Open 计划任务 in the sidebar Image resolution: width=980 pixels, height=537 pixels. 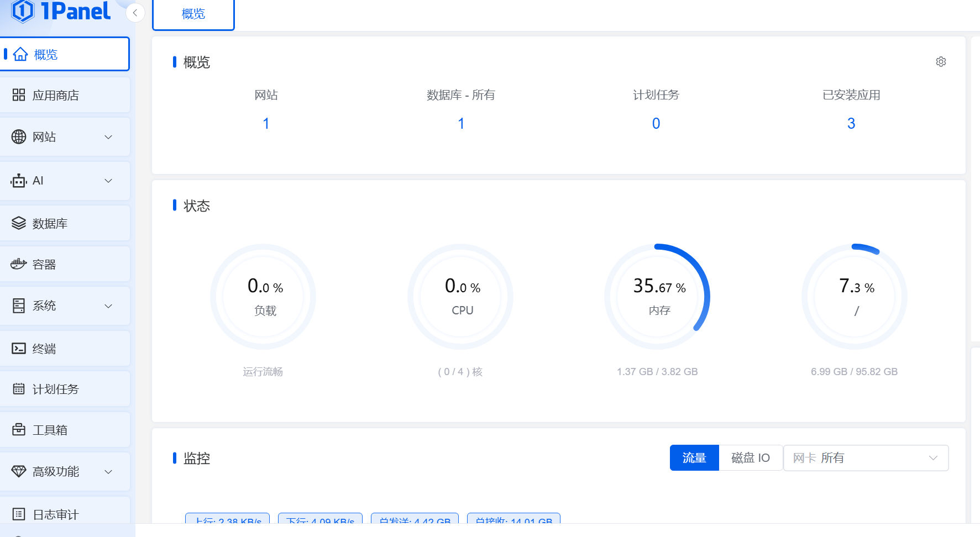(55, 389)
